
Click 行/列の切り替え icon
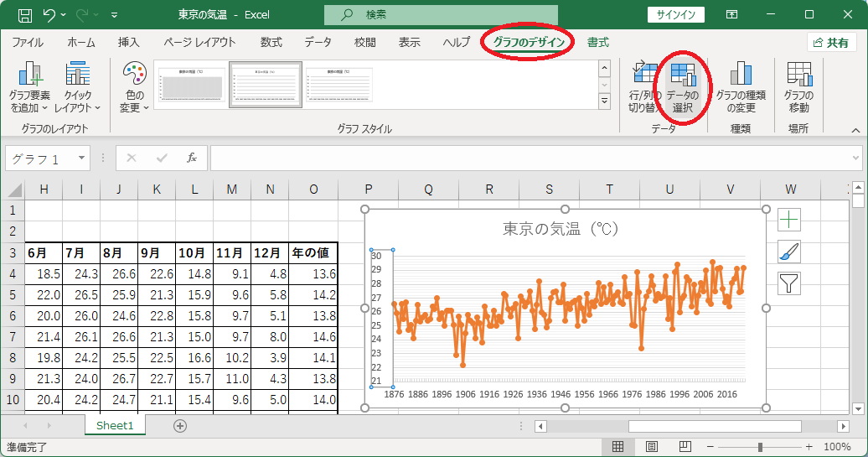(644, 86)
